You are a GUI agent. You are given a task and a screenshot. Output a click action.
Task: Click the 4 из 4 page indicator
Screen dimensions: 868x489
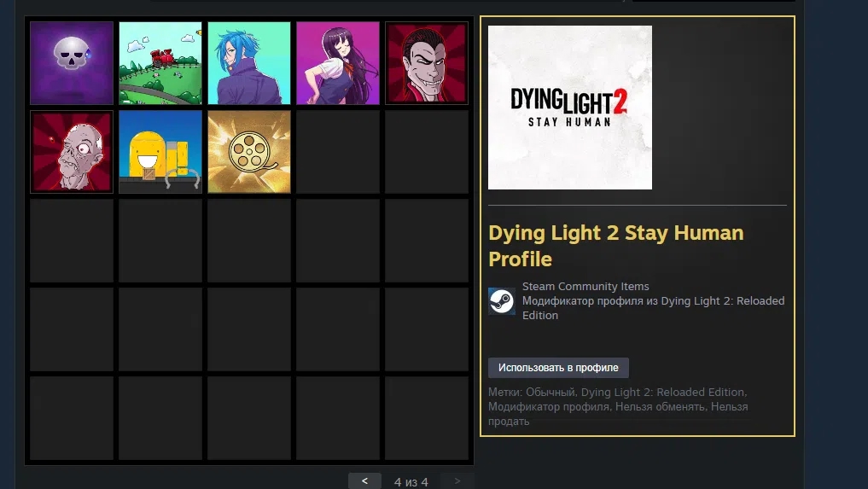click(411, 482)
